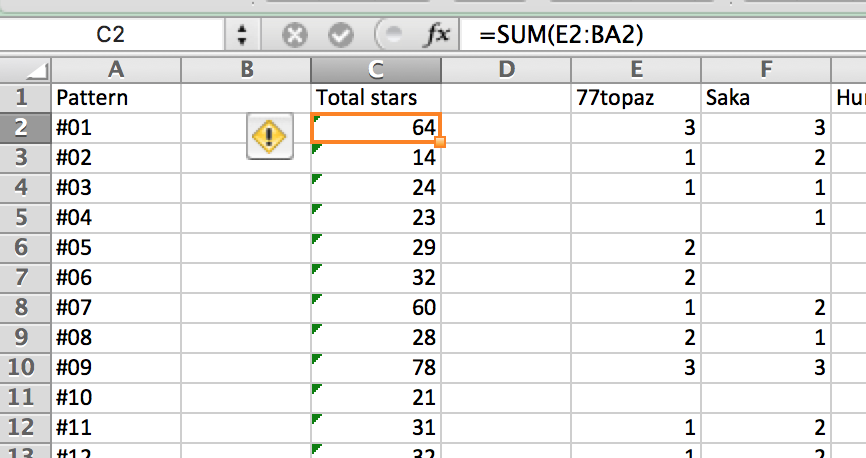Select column E header
The height and width of the screenshot is (458, 866).
point(636,70)
